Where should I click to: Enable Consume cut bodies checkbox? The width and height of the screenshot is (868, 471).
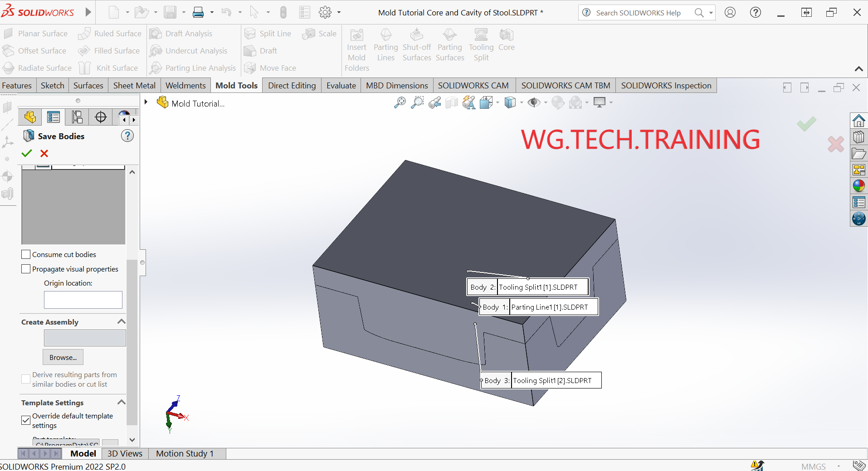point(26,254)
